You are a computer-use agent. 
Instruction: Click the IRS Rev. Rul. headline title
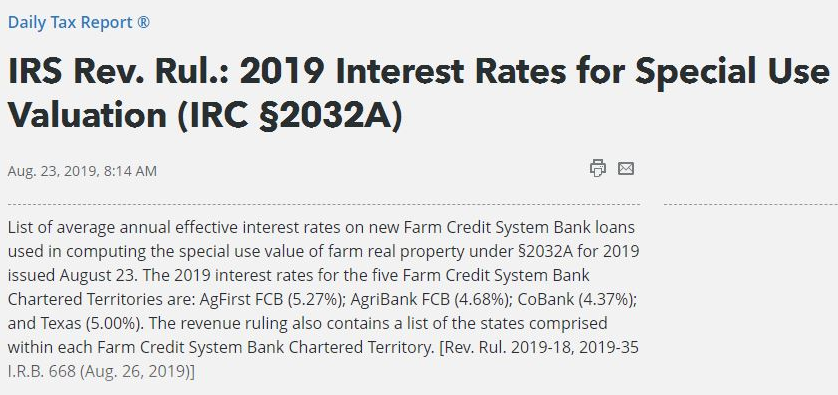coord(418,94)
